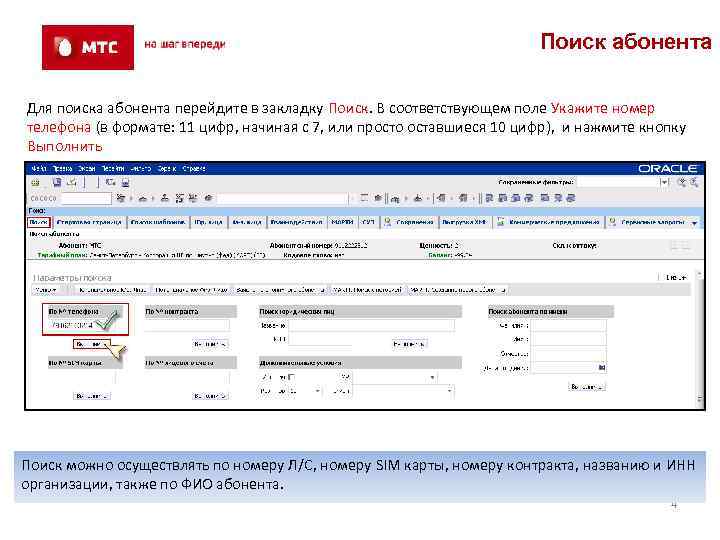Viewport: 720px width, 540px height.
Task: Expand the hidden tabs arrow after Сервисные запросы
Action: pos(695,223)
